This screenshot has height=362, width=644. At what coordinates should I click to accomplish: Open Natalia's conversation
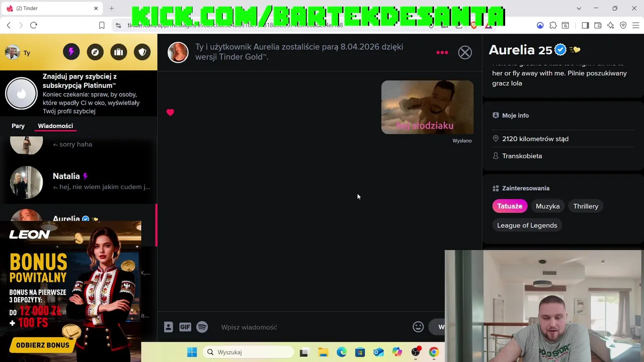click(x=78, y=182)
